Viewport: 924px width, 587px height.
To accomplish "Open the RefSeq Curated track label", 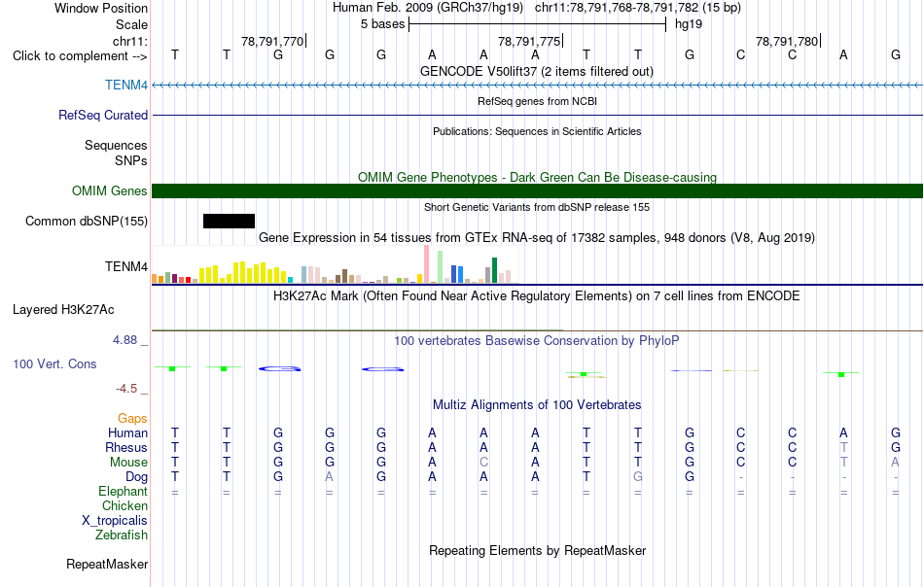I will pos(103,115).
